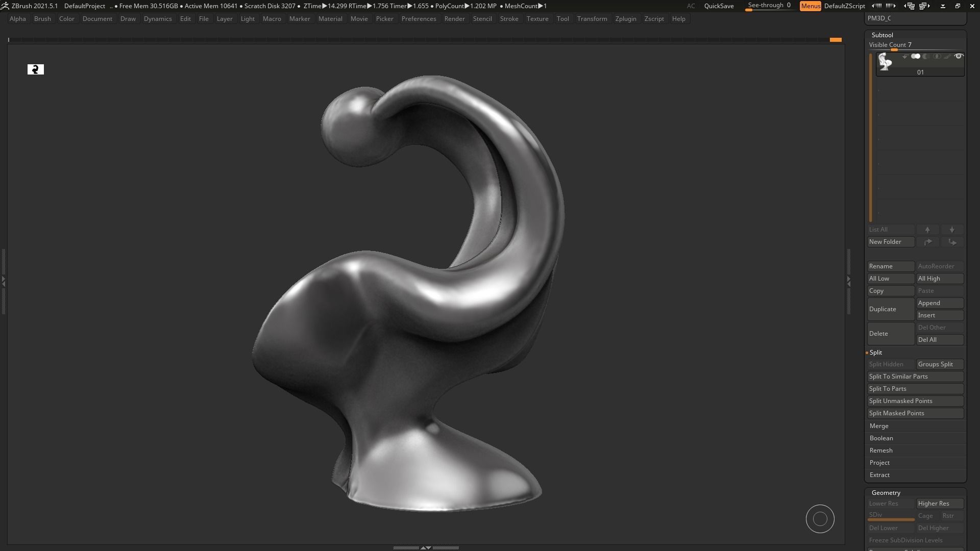Screen dimensions: 980x551
Task: Click the Insert button
Action: (x=940, y=315)
